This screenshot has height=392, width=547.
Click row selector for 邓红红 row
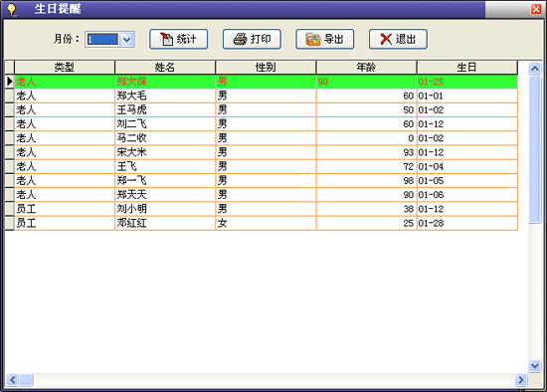tap(9, 223)
